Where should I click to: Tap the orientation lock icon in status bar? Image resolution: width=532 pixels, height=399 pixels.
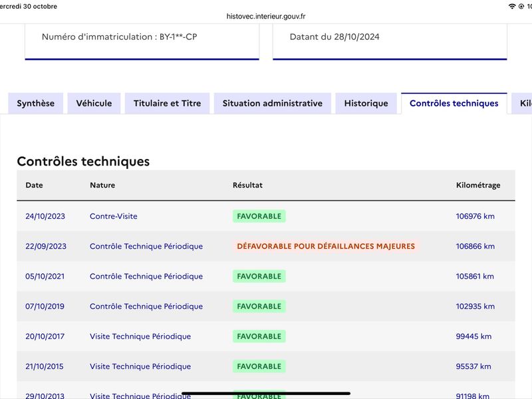point(521,6)
